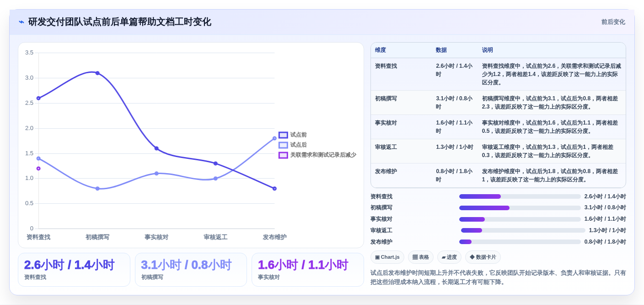Click the purple data point at 资料查找
Image resolution: width=644 pixels, height=305 pixels.
click(x=38, y=169)
